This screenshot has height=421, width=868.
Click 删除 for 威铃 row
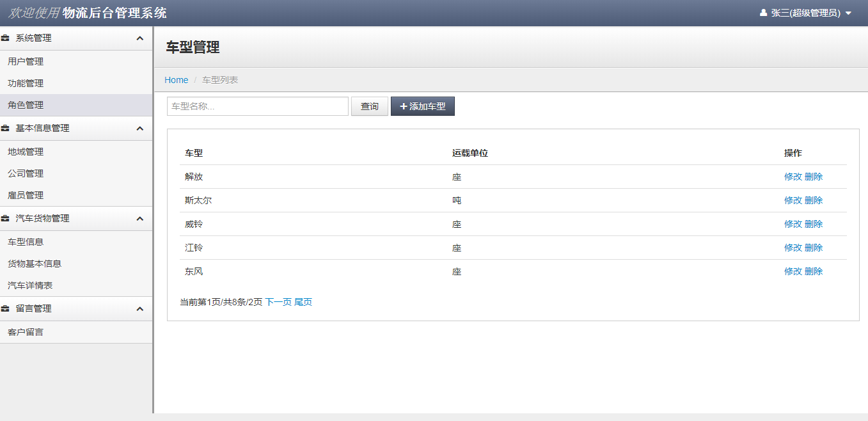pyautogui.click(x=814, y=224)
